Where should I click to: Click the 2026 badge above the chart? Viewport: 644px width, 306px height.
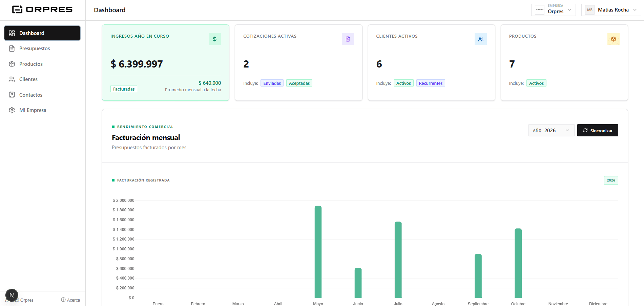click(611, 180)
